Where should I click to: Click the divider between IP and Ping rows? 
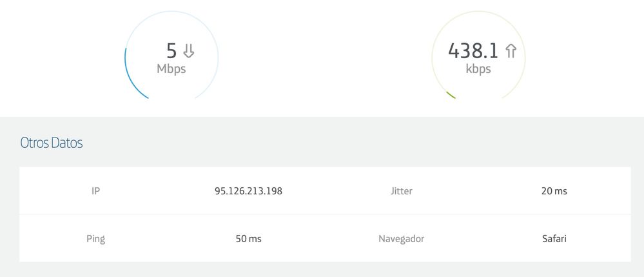pyautogui.click(x=325, y=214)
